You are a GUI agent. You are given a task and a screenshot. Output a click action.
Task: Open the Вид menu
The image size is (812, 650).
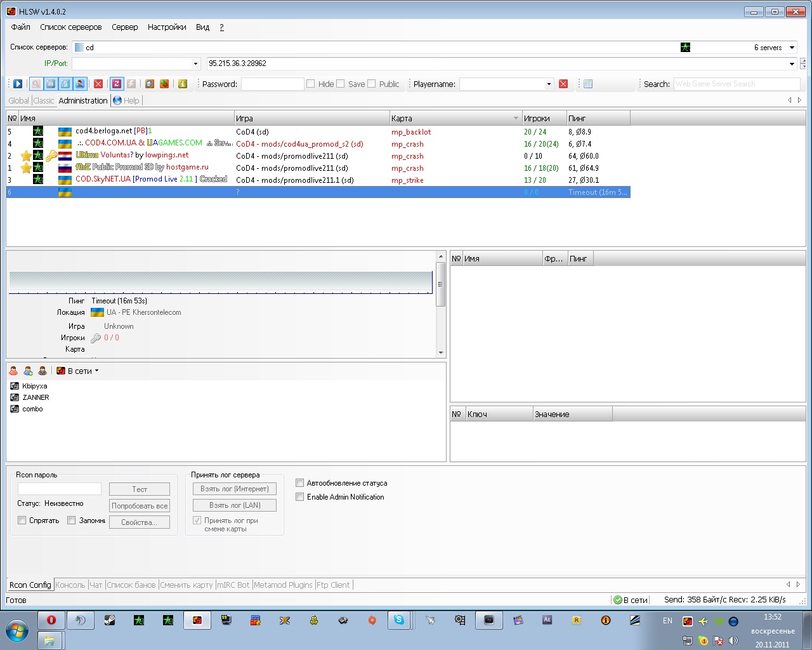tap(202, 27)
